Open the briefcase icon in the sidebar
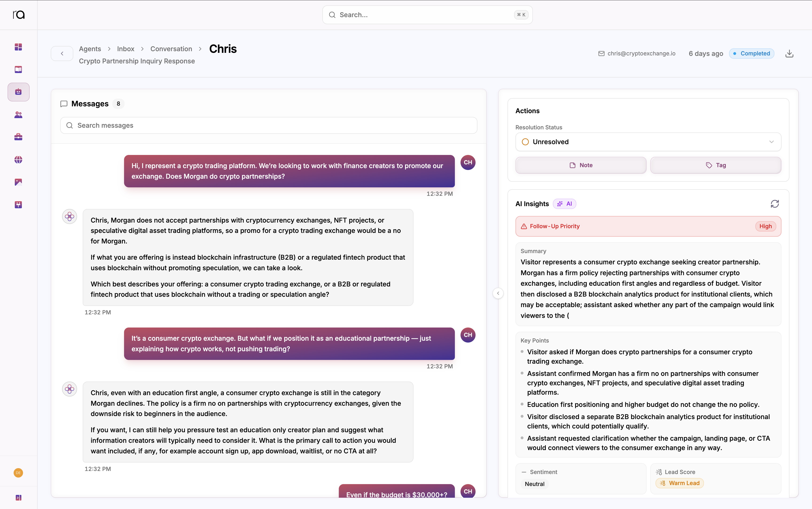 (18, 137)
